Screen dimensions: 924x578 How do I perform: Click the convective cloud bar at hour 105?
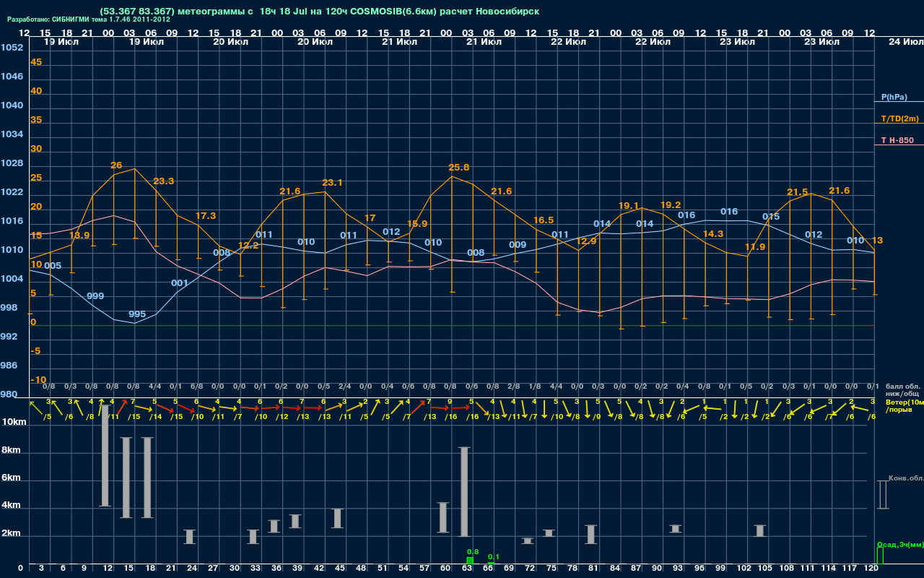tap(759, 530)
